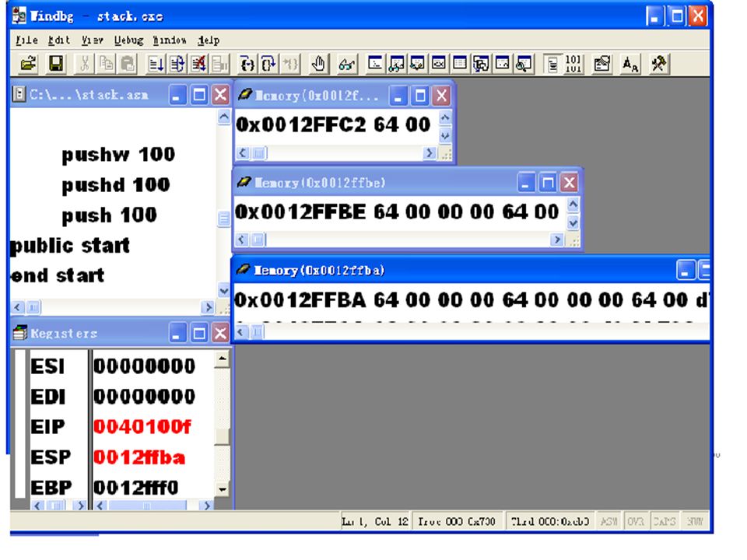Click scroll-right arrow in Memory 0x0012ffbe window
Screen dimensions: 747x560
click(556, 239)
